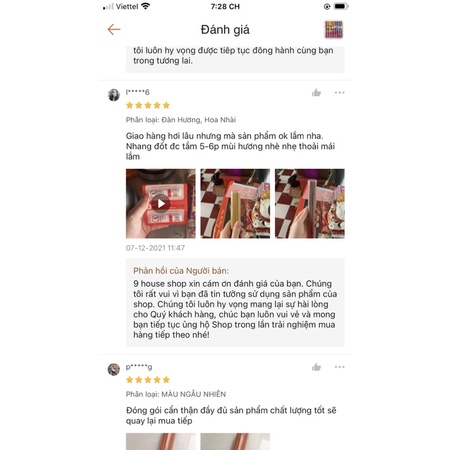Open the first photo in p*****g's review
Screen dimensions: 450x450
pos(161,441)
